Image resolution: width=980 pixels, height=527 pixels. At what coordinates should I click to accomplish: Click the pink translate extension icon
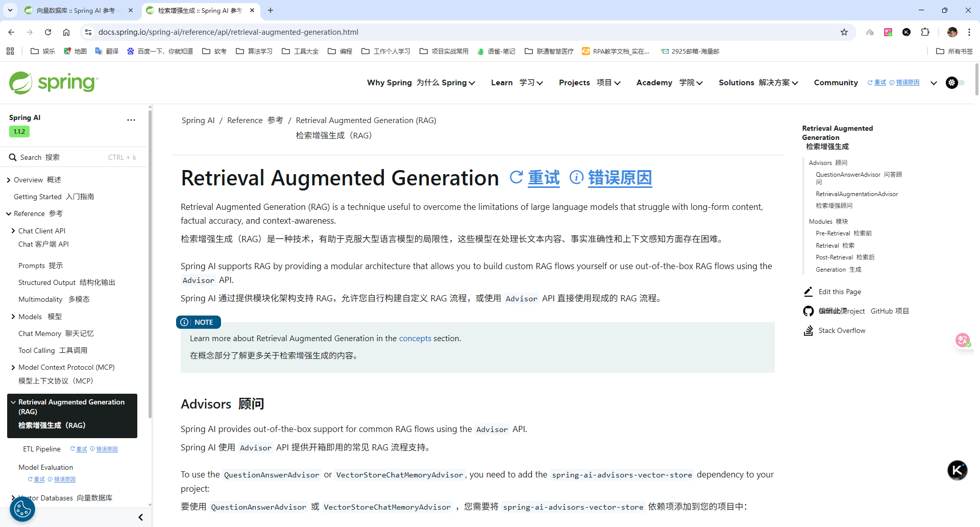click(x=888, y=32)
